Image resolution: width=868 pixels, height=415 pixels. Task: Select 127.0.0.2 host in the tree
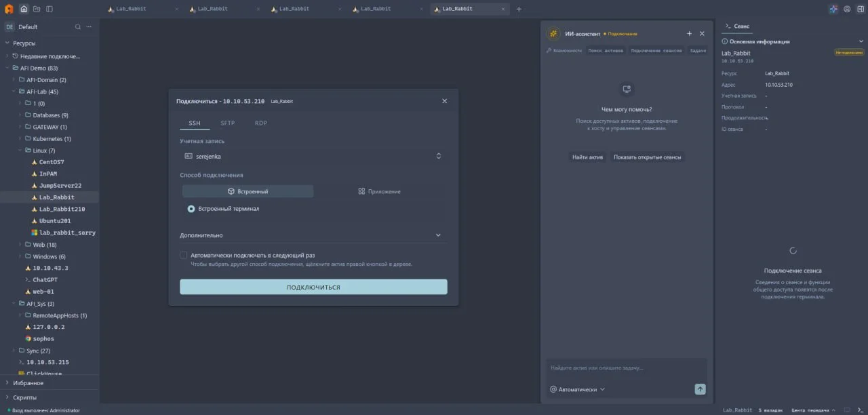click(x=49, y=327)
